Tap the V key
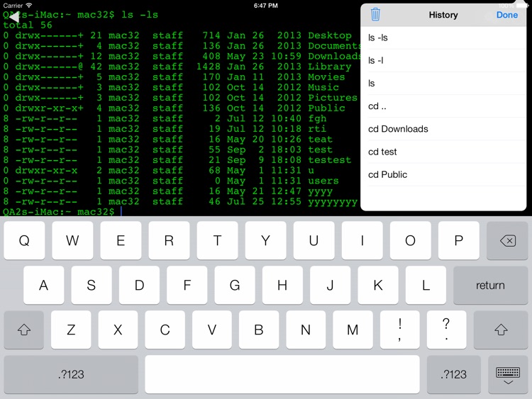 (211, 330)
